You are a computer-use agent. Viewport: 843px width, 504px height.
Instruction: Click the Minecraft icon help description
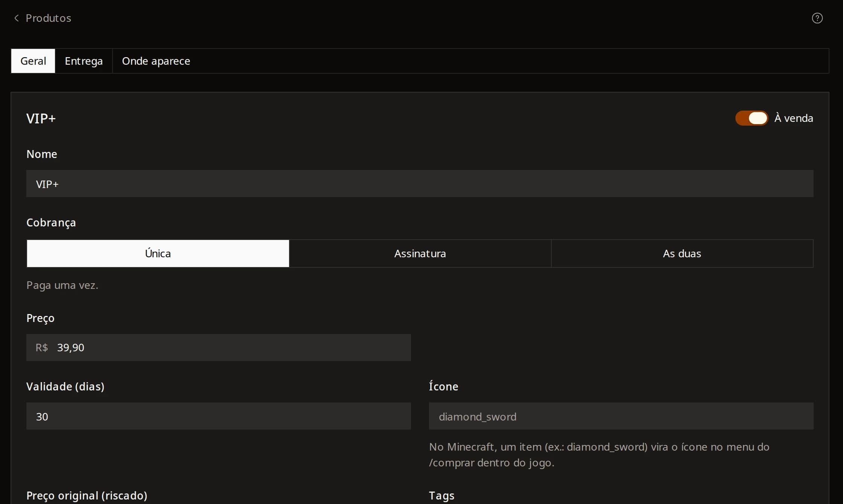(x=599, y=455)
